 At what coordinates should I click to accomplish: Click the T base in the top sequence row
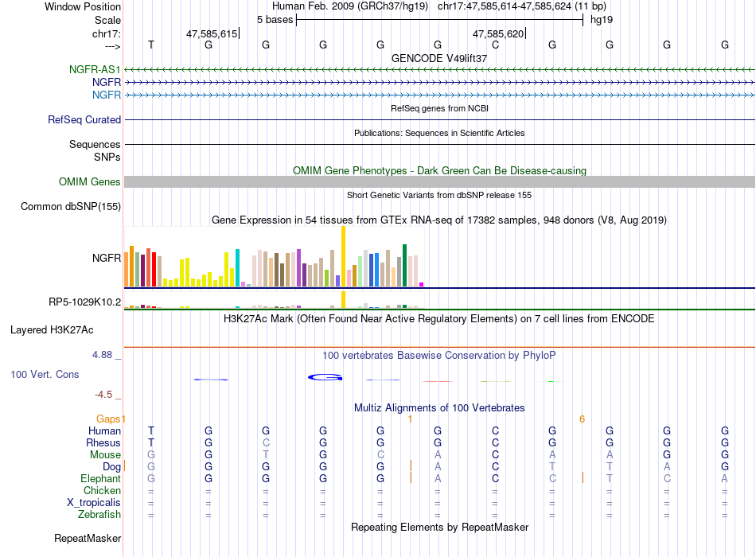click(x=151, y=45)
